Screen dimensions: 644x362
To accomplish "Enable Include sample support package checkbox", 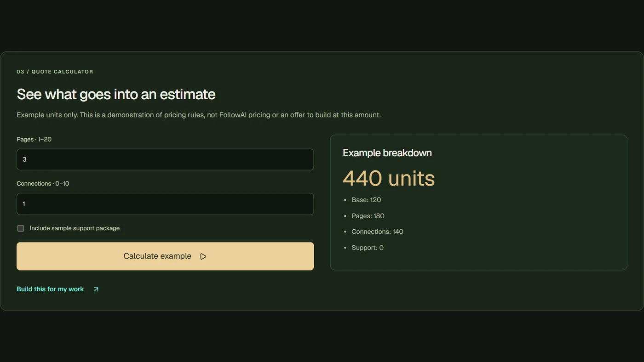I will coord(21,228).
